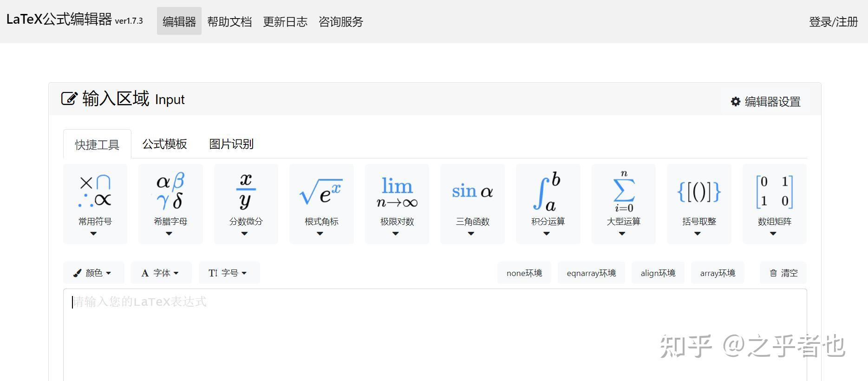The image size is (868, 381).
Task: Open the Greek letters icon (希腊字母)
Action: coord(170,191)
